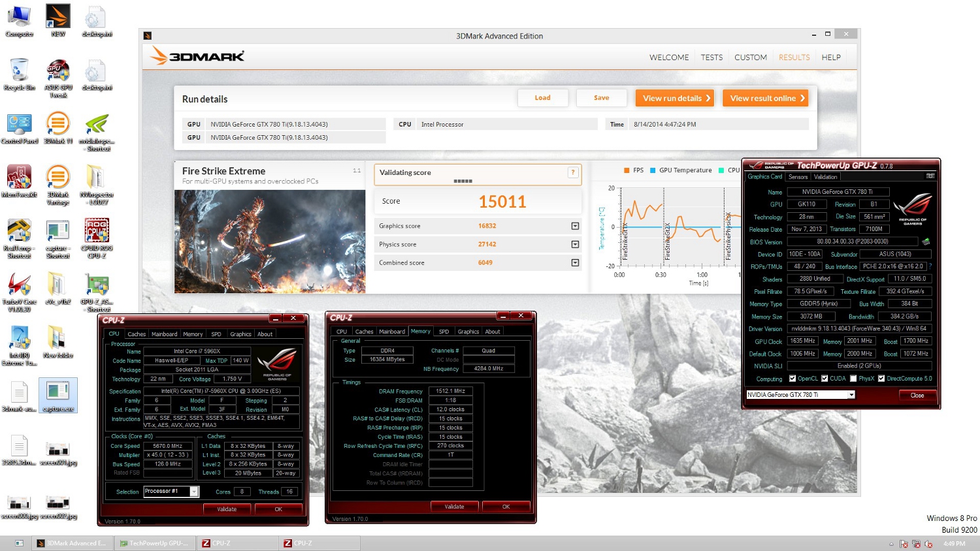Select the nvidiaInspector shortcut icon
The height and width of the screenshot is (551, 980).
[97, 132]
